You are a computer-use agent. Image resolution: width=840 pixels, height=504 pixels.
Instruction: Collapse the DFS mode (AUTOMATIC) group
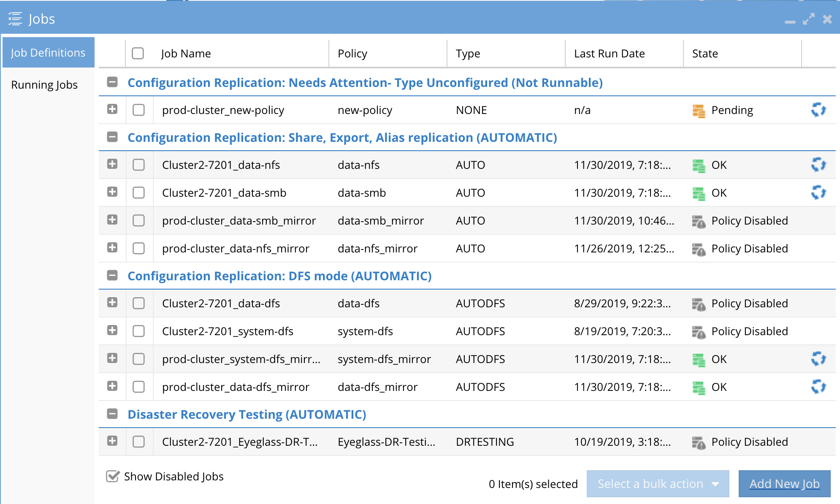click(112, 275)
